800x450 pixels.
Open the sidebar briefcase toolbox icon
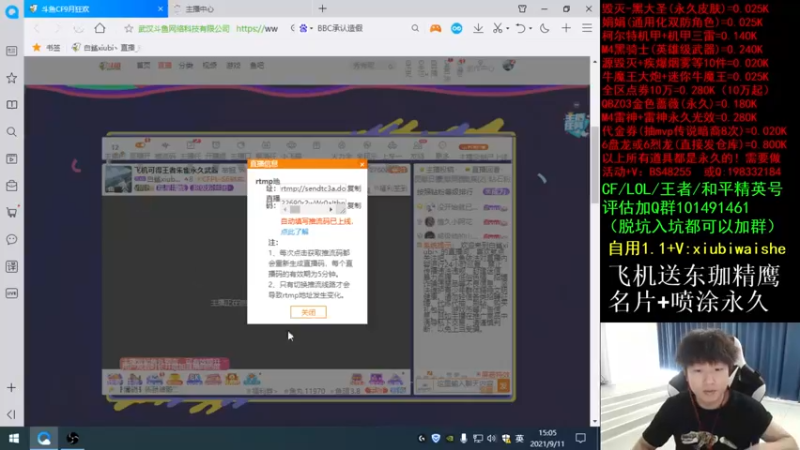11,186
